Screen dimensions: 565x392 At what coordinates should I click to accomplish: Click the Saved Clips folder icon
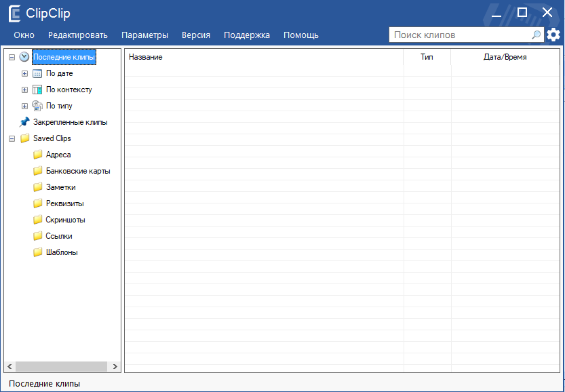24,138
